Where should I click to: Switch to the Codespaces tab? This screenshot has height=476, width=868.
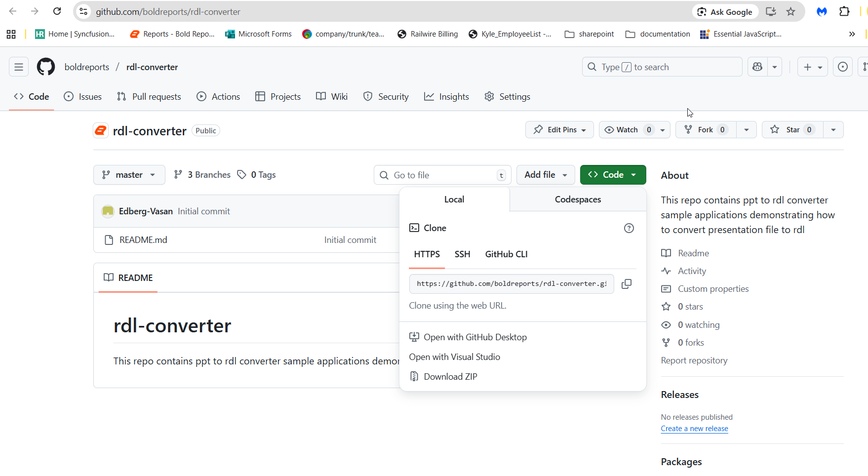coord(577,199)
